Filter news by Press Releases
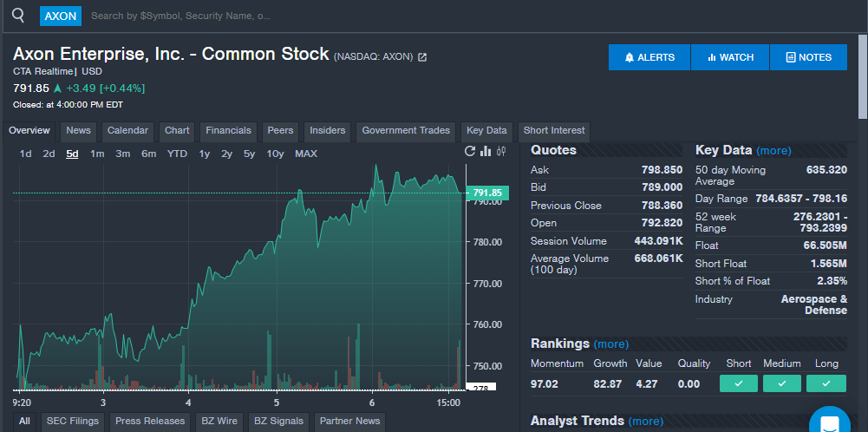Image resolution: width=868 pixels, height=432 pixels. point(150,422)
